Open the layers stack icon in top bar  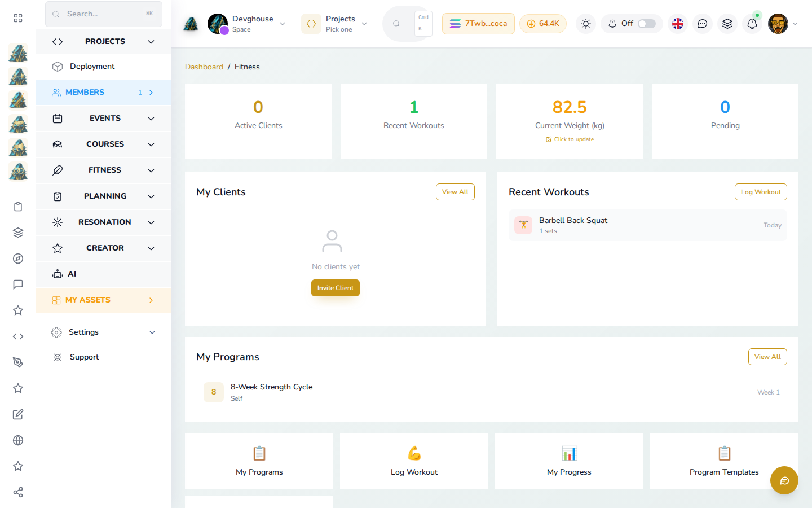(x=727, y=24)
